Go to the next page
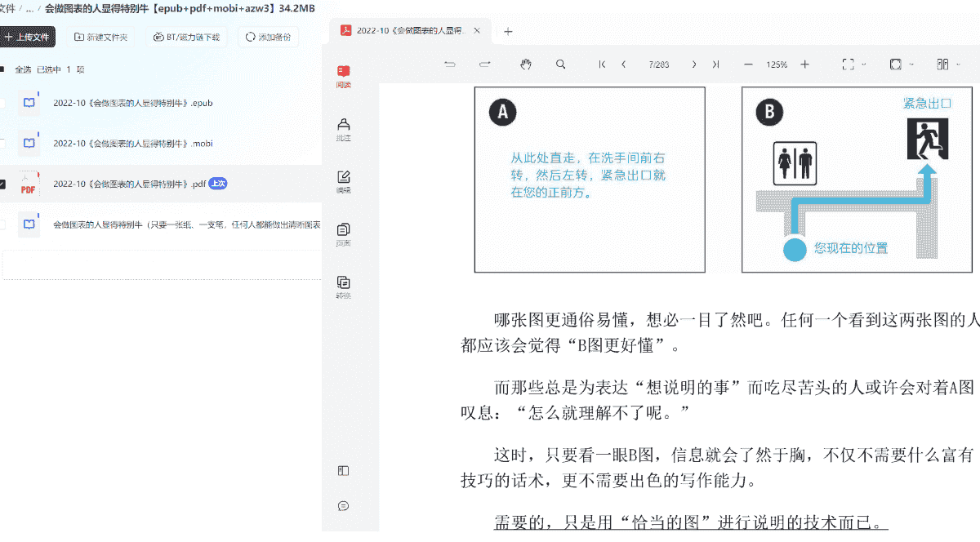 (x=693, y=64)
